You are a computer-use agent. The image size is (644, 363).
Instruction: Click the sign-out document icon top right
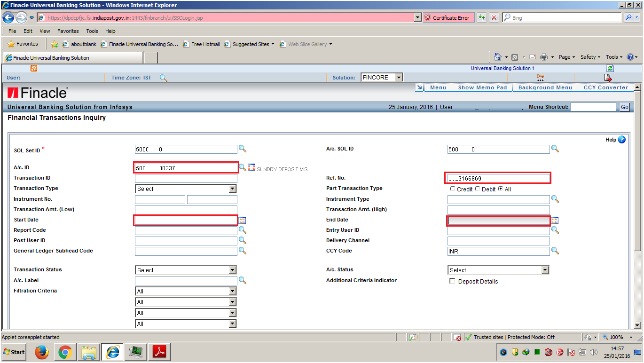tap(608, 78)
